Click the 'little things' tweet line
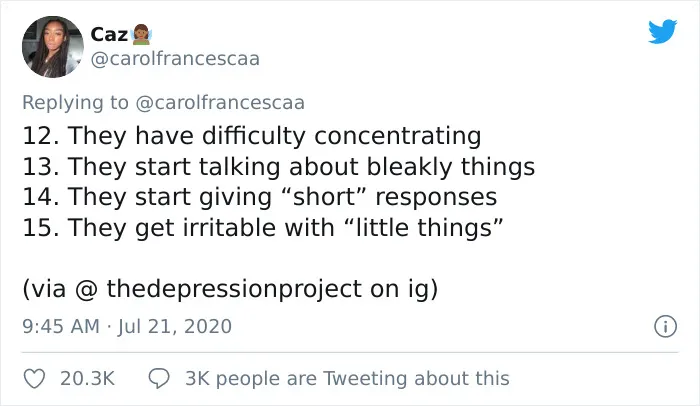Image resolution: width=700 pixels, height=406 pixels. pos(263,228)
